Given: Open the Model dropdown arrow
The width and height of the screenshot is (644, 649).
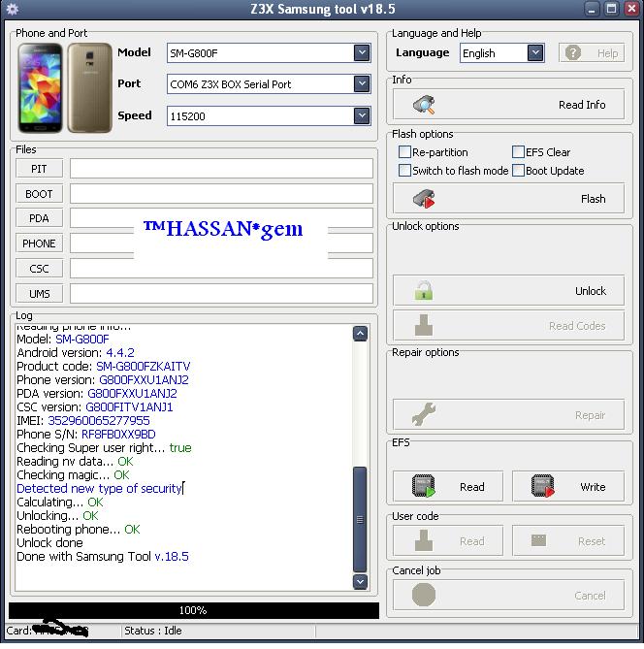Looking at the screenshot, I should tap(362, 52).
